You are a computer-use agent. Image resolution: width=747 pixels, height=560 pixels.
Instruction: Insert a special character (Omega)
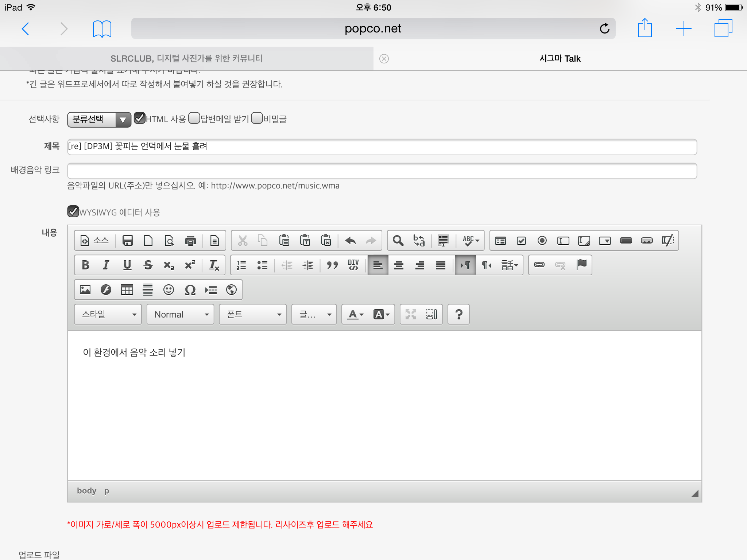point(190,290)
